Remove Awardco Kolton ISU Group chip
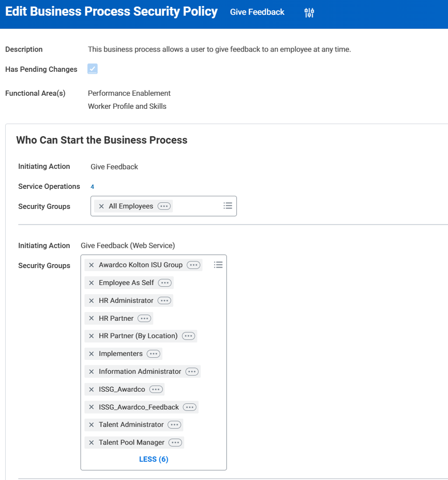 coord(91,265)
